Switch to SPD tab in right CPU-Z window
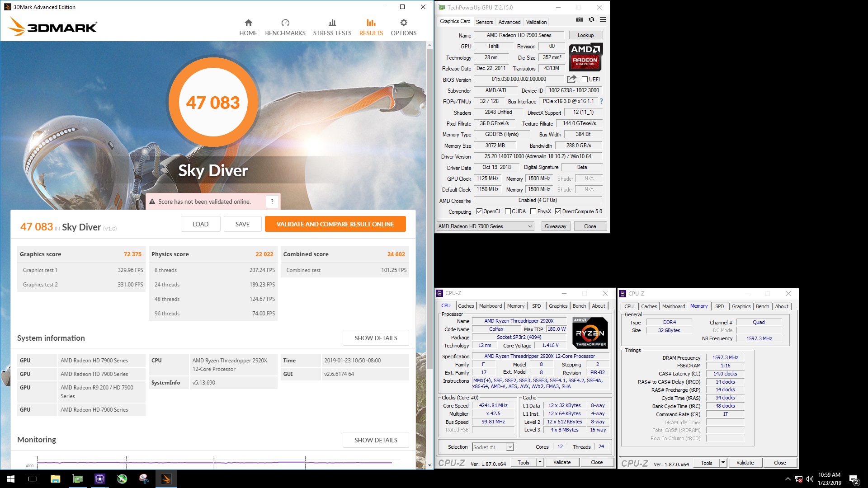Viewport: 868px width, 488px height. pos(719,306)
